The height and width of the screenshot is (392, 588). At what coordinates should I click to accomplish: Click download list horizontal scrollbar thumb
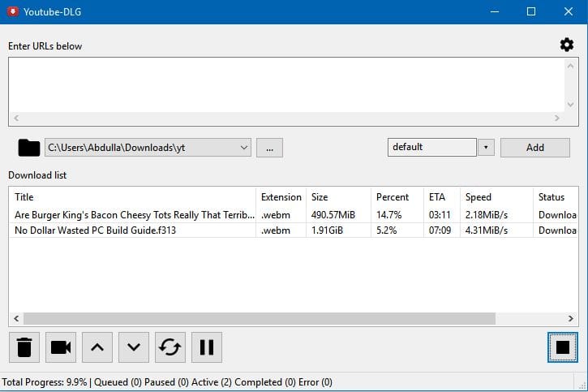point(260,318)
